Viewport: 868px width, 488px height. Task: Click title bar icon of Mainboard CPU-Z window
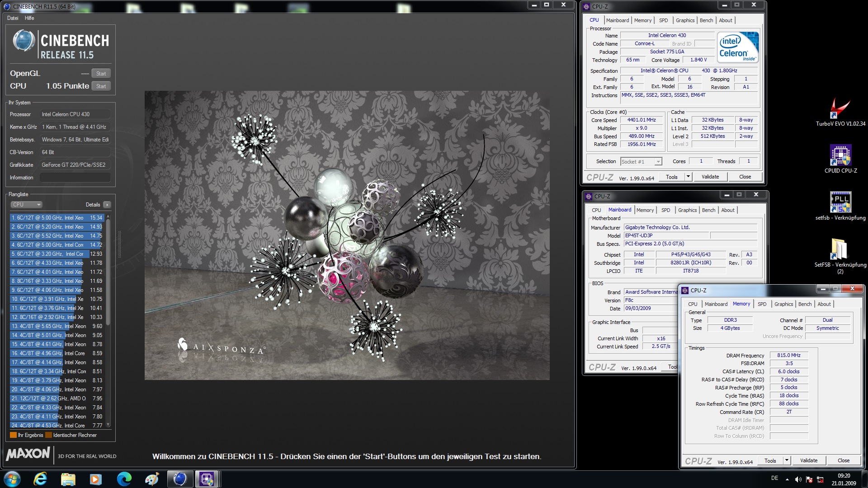[588, 196]
